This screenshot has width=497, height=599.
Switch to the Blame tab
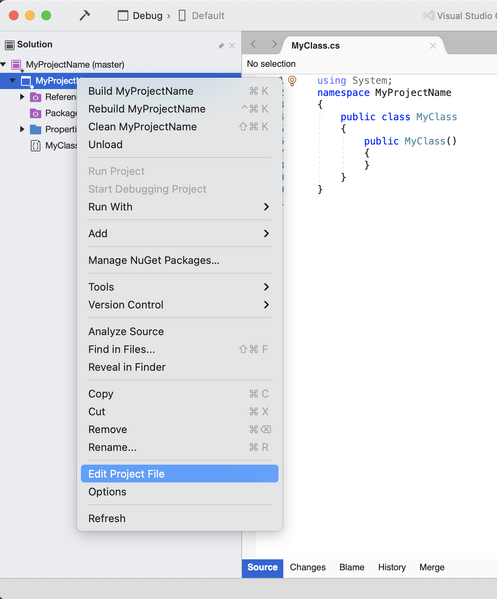(352, 568)
